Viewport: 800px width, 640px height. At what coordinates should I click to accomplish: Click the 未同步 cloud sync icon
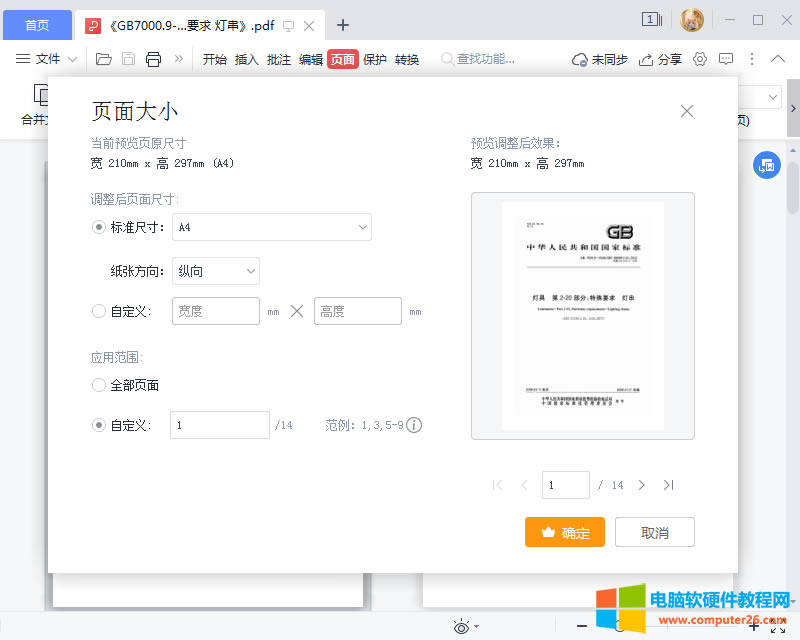(580, 59)
